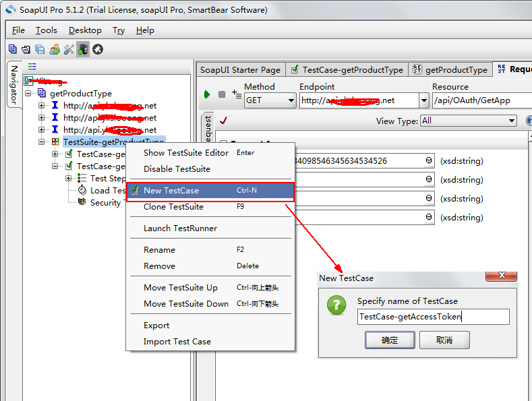
Task: Choose Import Test Case from context menu
Action: click(x=210, y=341)
